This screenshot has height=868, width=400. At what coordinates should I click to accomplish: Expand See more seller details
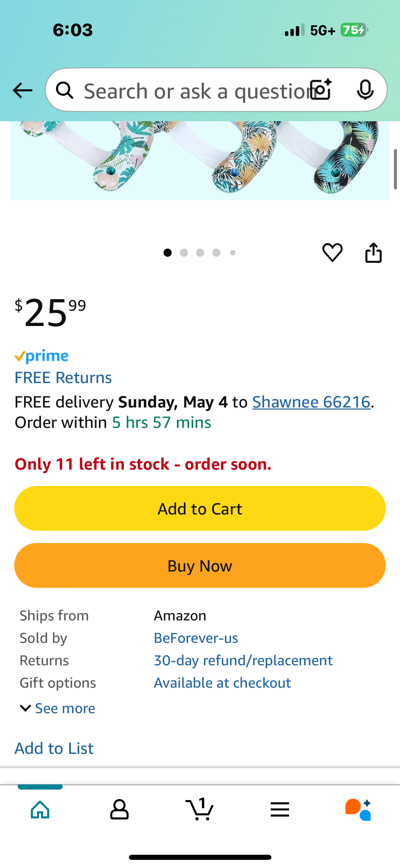click(58, 708)
